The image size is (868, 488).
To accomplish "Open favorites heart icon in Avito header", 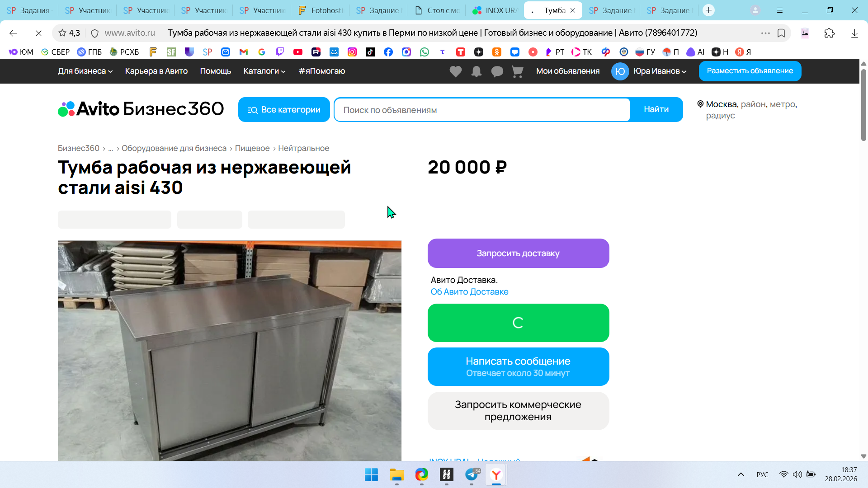I will click(456, 71).
